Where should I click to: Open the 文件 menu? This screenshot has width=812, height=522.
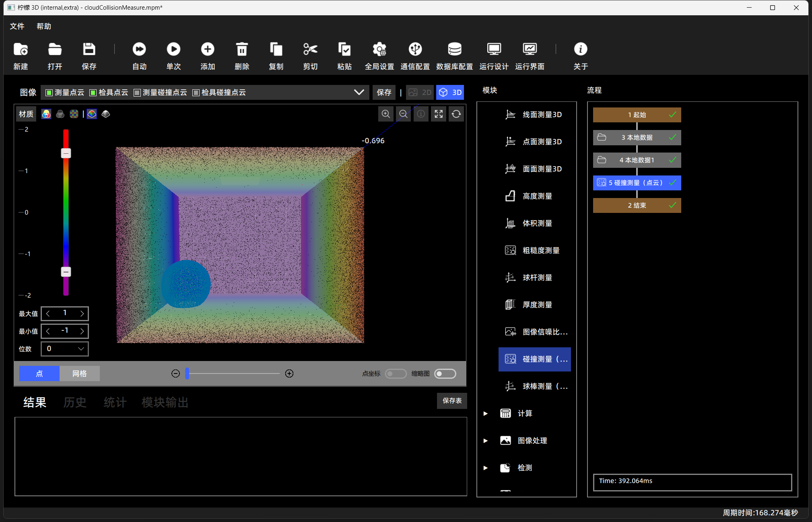(x=17, y=26)
